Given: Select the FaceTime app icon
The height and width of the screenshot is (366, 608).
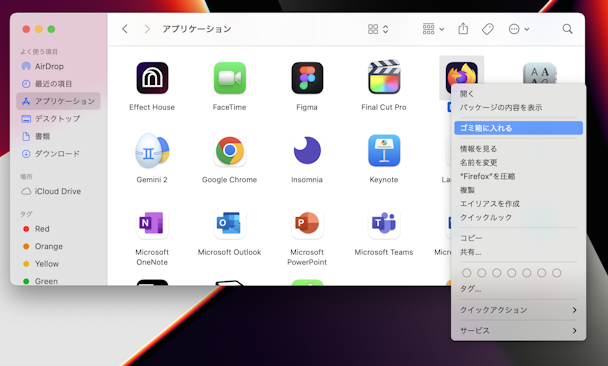Looking at the screenshot, I should [x=230, y=78].
